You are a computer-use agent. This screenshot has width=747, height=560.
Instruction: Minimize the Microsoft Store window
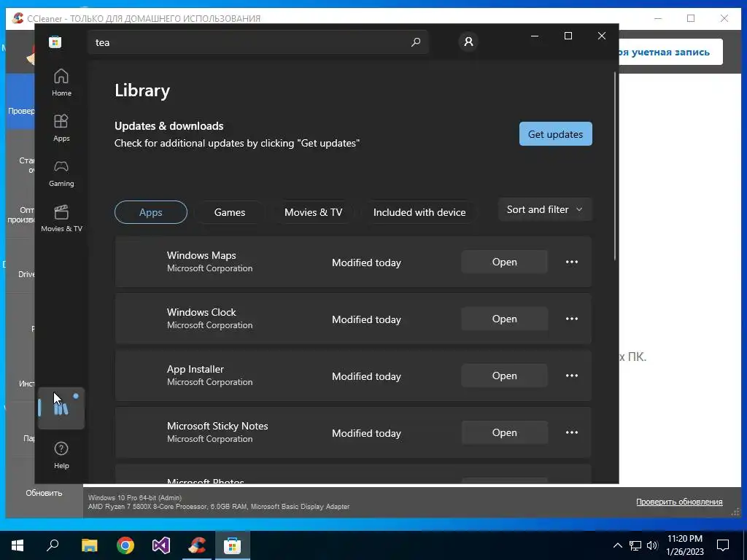(x=535, y=36)
